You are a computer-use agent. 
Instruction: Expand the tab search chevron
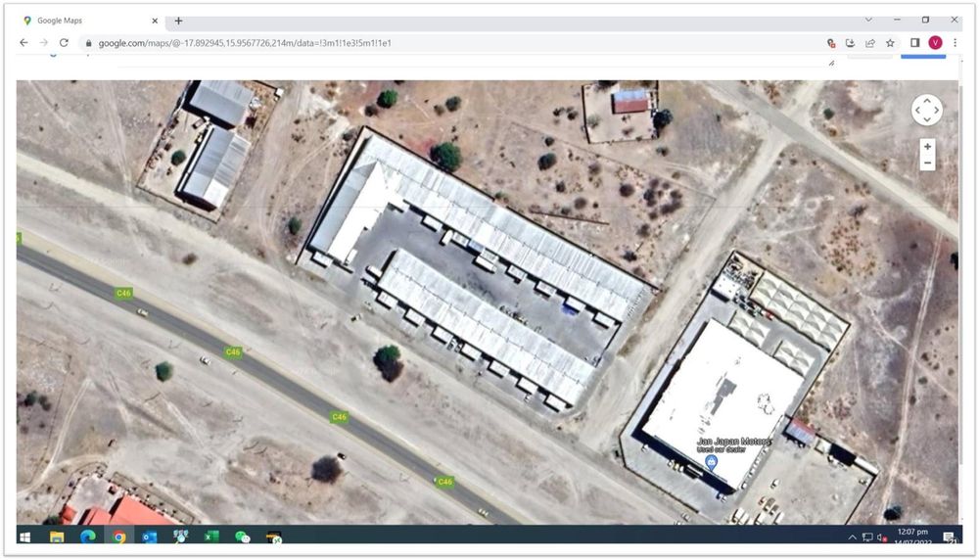click(867, 20)
